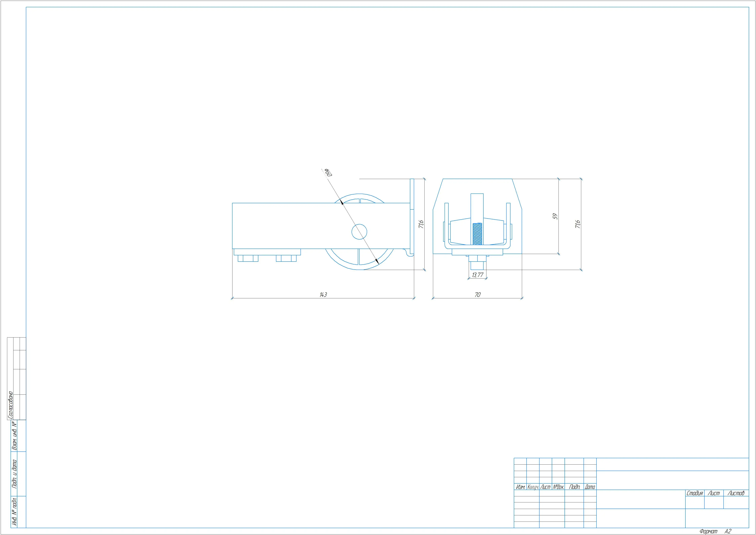Click the 'Кол.уч.' title block cell

pyautogui.click(x=533, y=487)
